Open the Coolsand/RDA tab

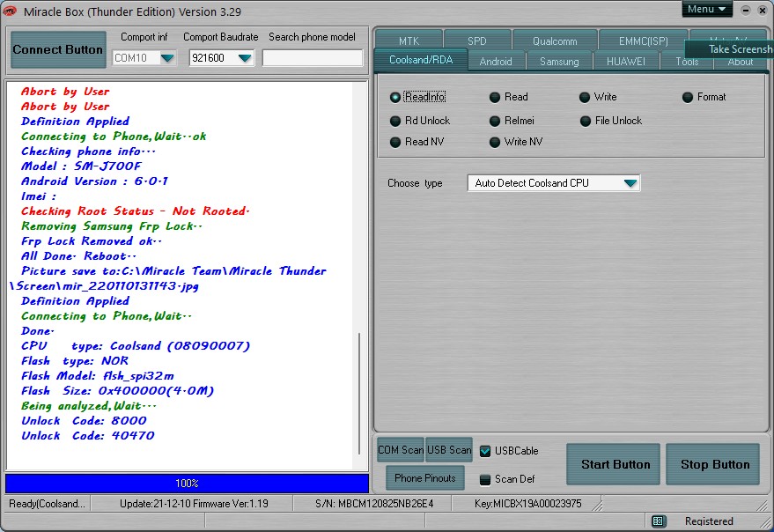coord(421,60)
